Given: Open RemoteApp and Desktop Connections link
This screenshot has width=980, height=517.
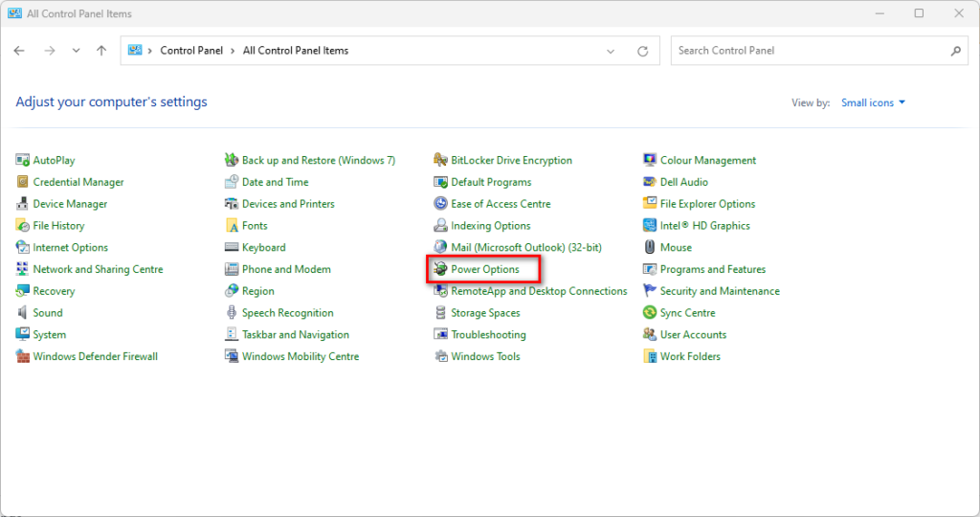Looking at the screenshot, I should point(539,291).
